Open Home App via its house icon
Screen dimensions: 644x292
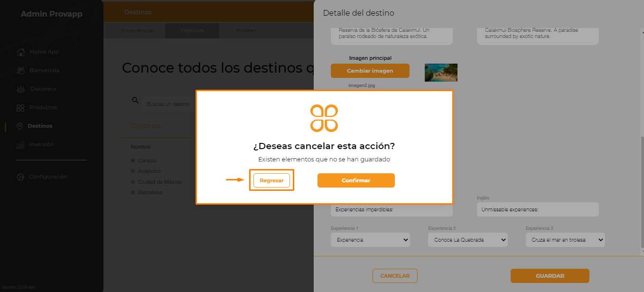[x=20, y=52]
